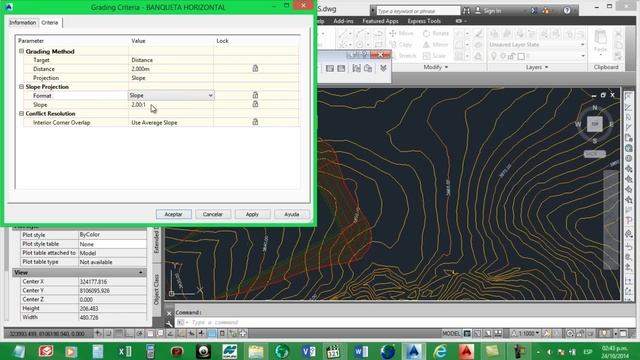The width and height of the screenshot is (640, 360).
Task: Click the ViewCube top face
Action: tap(594, 124)
